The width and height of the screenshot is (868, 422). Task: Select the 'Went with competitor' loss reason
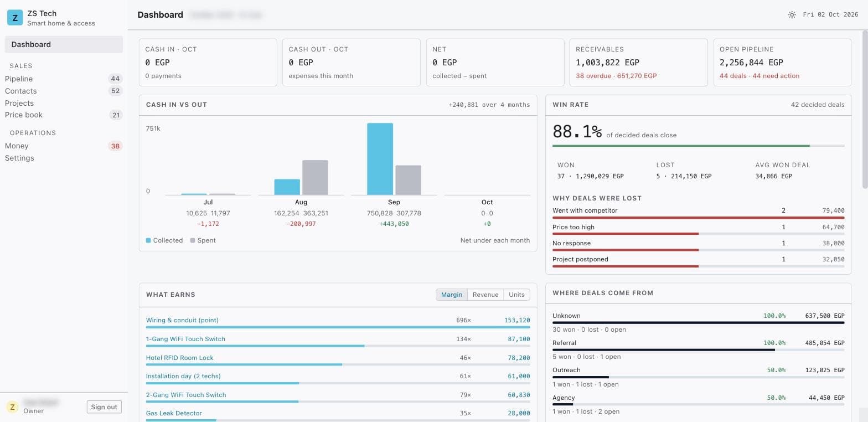(699, 213)
